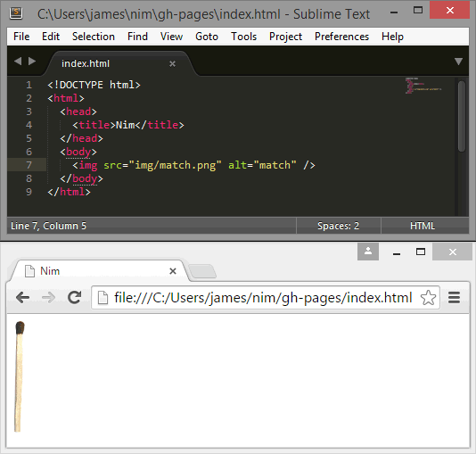This screenshot has width=476, height=454.
Task: Maximize the Sublime Text window
Action: coord(418,11)
